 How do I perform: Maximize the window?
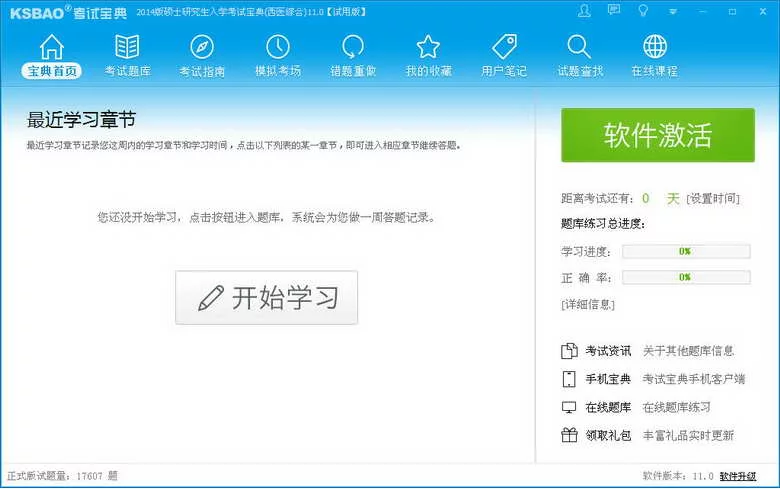[732, 11]
